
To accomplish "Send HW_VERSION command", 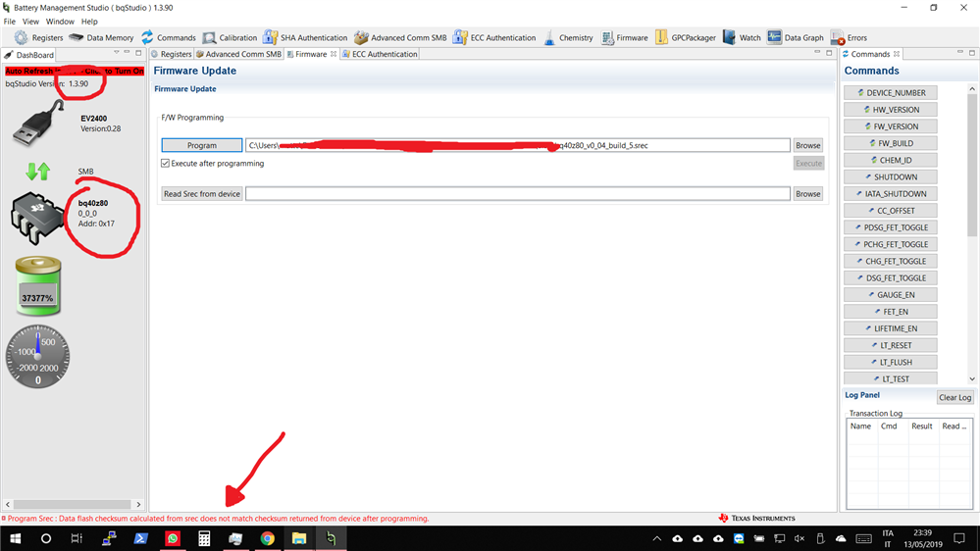I will 890,110.
